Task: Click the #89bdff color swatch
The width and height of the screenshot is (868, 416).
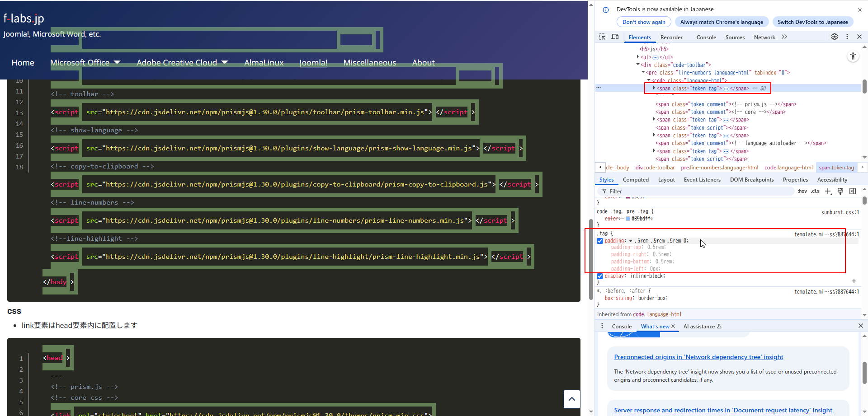Action: click(627, 218)
